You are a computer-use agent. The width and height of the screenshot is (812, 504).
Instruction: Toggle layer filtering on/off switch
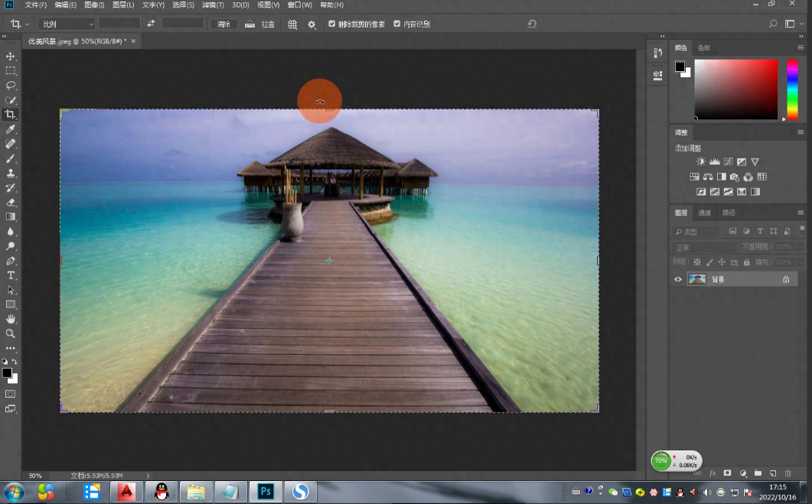coord(802,229)
